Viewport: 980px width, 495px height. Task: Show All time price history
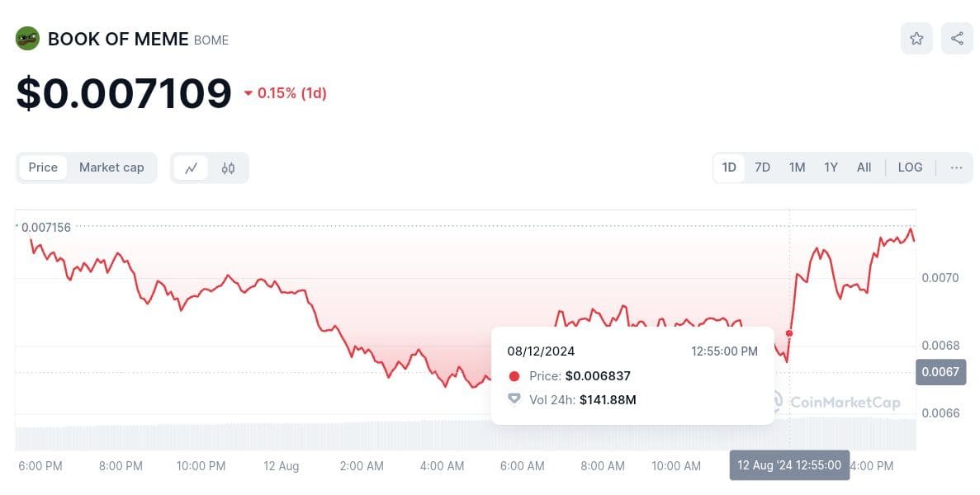tap(864, 167)
